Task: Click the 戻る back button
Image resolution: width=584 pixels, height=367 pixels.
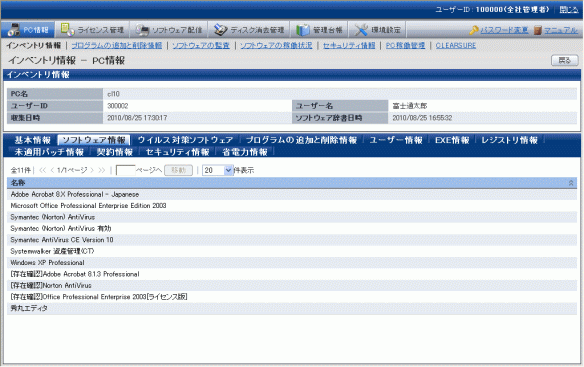Action: [x=565, y=60]
